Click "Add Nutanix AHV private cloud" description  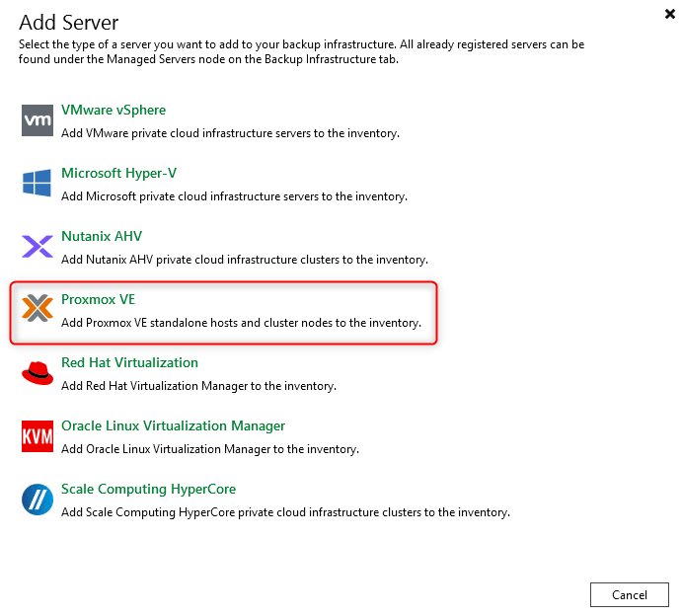click(245, 260)
